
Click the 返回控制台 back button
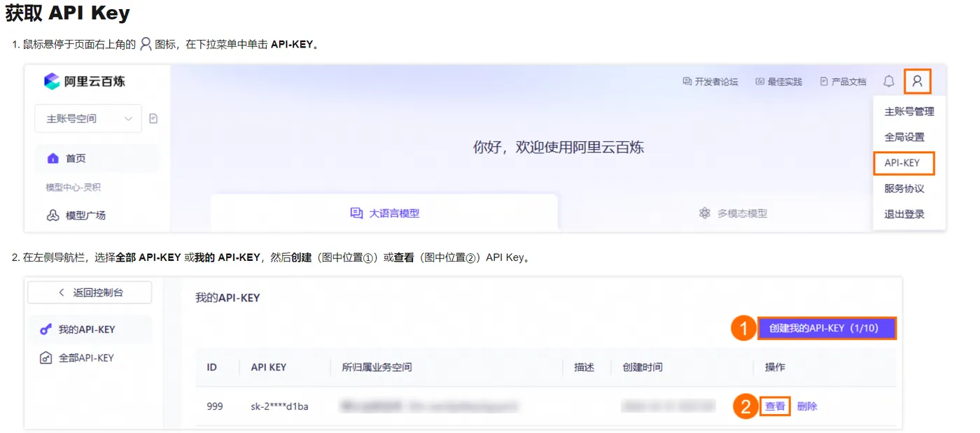(x=90, y=292)
